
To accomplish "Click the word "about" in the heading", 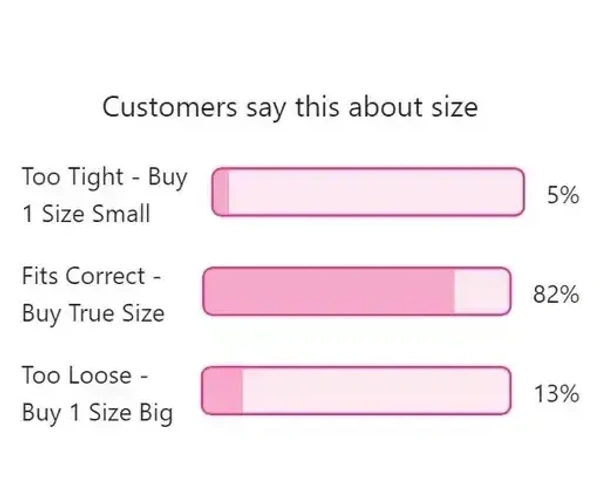I will click(x=388, y=107).
